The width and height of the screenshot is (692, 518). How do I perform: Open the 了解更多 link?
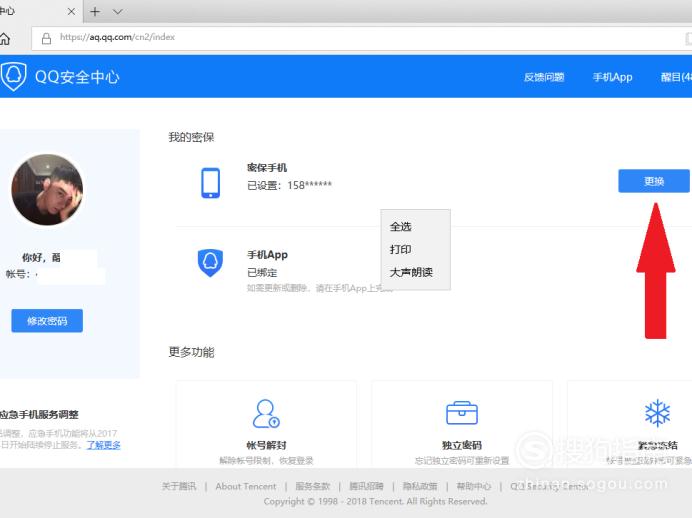point(103,445)
